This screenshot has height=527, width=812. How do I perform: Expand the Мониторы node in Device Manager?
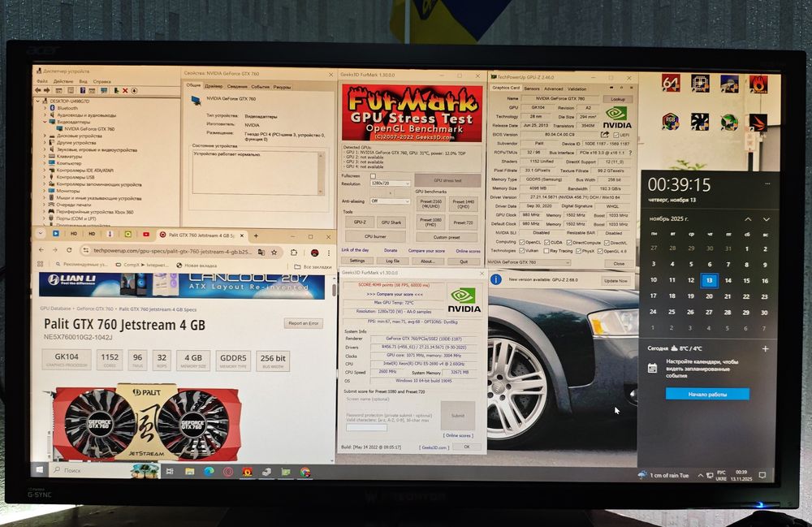[45, 191]
